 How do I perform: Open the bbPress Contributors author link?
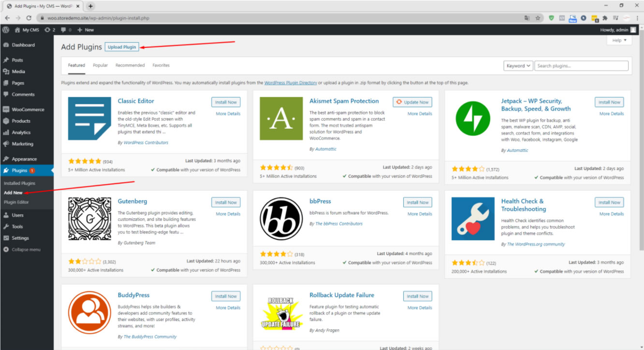tap(339, 224)
